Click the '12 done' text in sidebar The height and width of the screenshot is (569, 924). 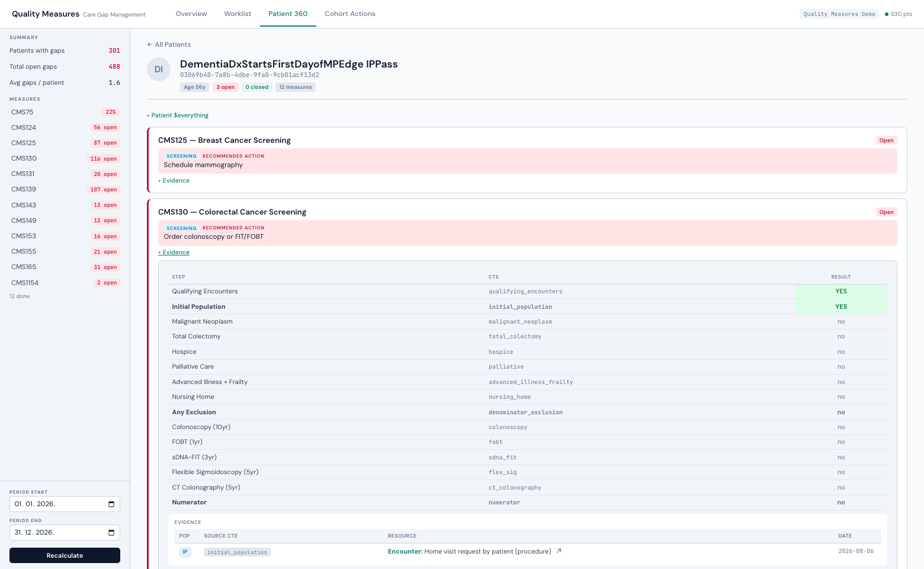(x=20, y=296)
